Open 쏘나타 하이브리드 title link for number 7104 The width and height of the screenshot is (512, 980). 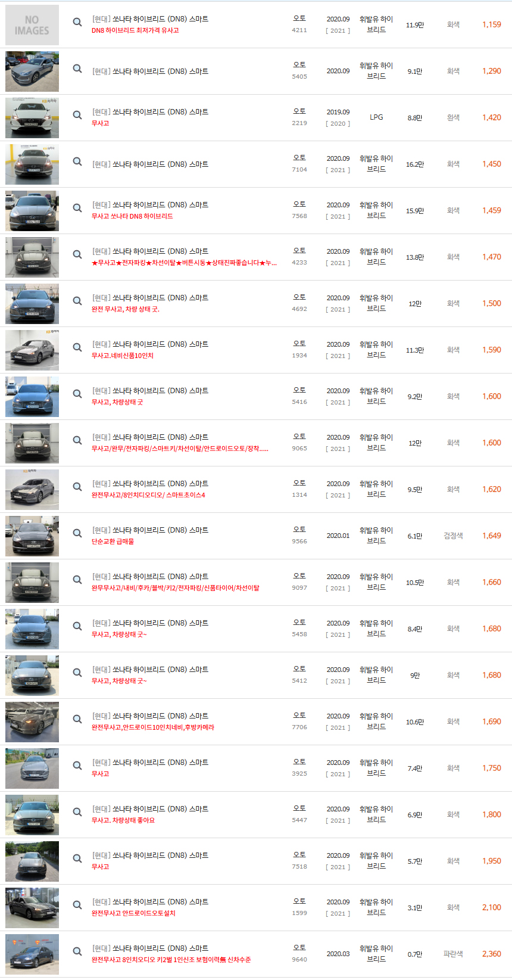click(x=150, y=164)
